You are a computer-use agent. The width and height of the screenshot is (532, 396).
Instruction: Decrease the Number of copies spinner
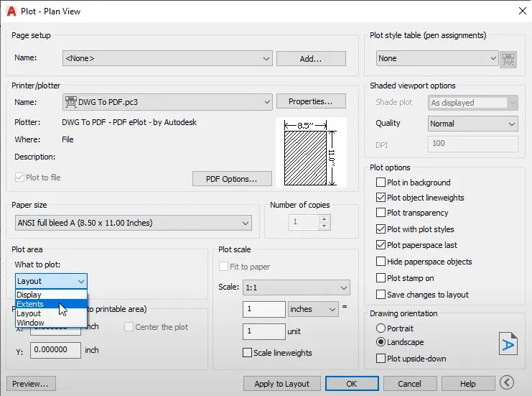click(325, 226)
